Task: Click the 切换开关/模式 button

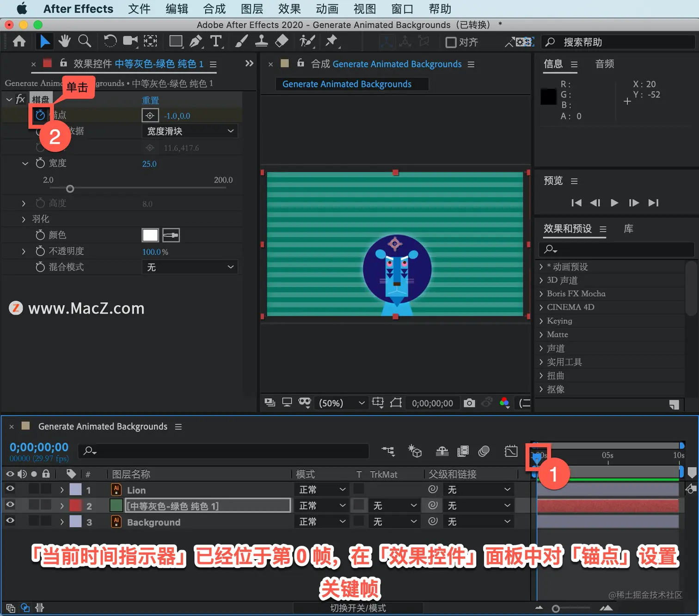Action: [358, 608]
